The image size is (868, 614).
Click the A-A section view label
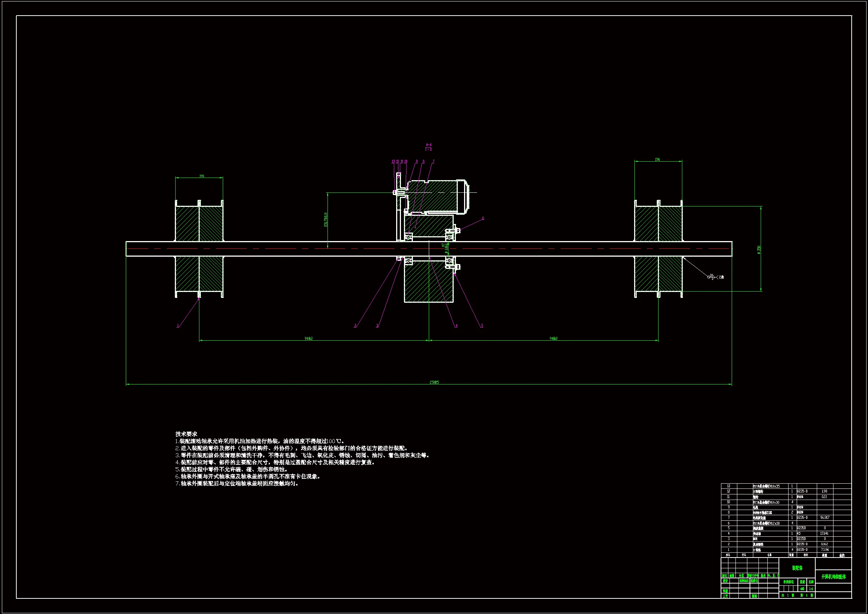428,145
